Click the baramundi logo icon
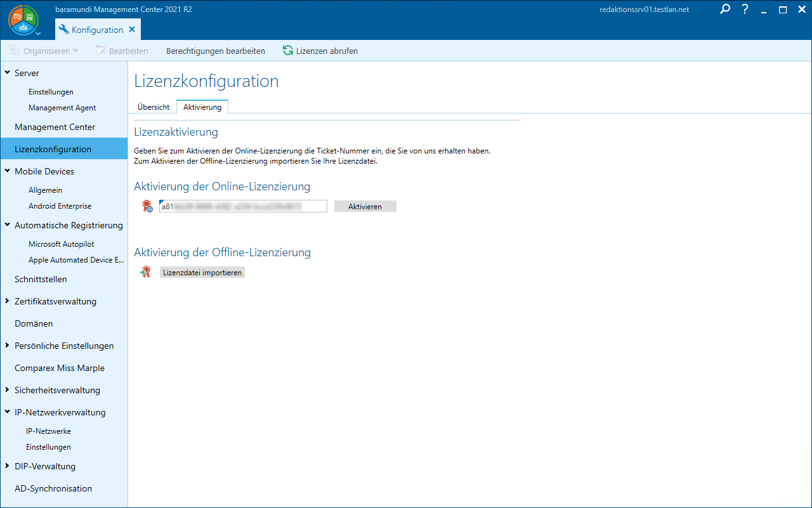The image size is (812, 508). click(x=23, y=20)
